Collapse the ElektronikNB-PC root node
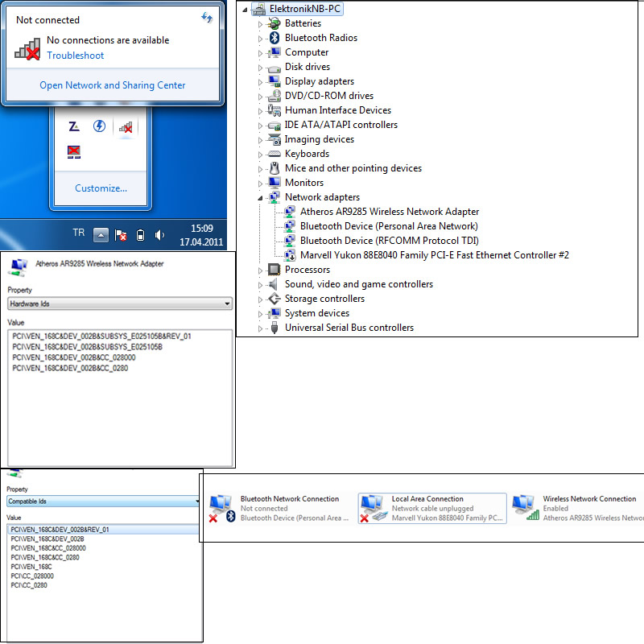Viewport: 644px width, 644px height. (246, 10)
